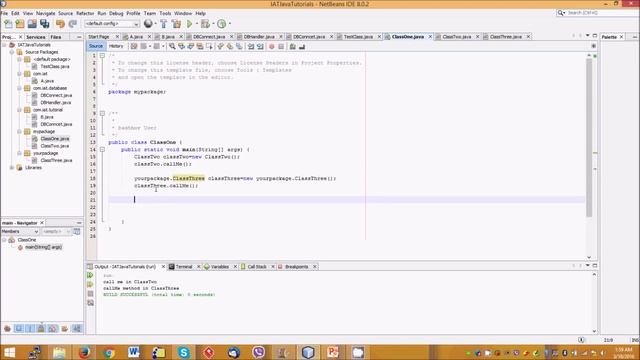Collapse the yourpackage tree node
640x360 pixels.
tap(19, 153)
